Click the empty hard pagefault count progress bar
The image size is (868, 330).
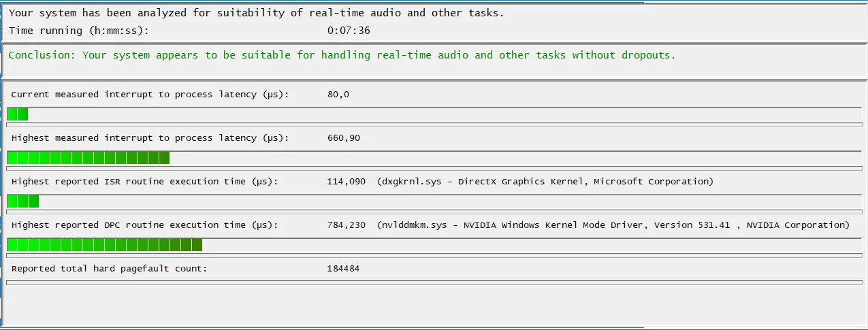click(x=434, y=282)
